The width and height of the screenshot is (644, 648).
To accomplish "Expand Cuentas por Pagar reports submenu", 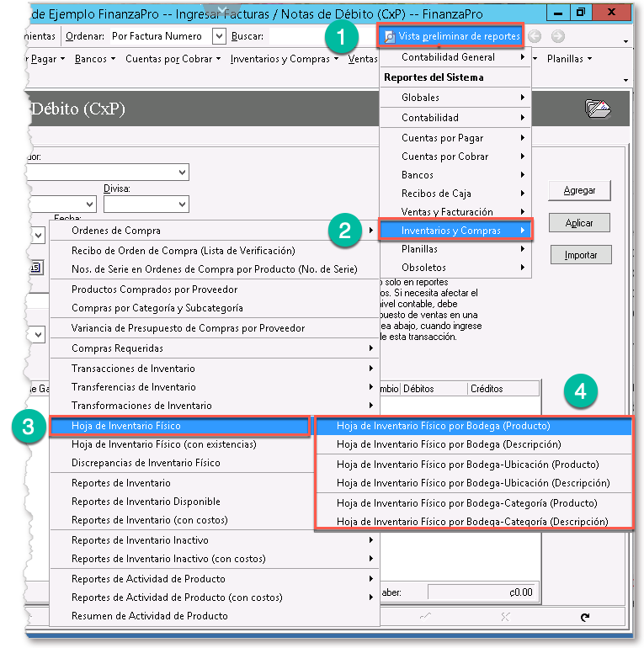I will (x=455, y=138).
